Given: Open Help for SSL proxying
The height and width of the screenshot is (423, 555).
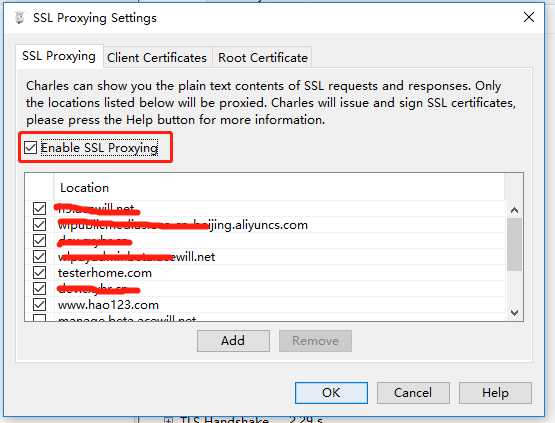Looking at the screenshot, I should tap(496, 393).
